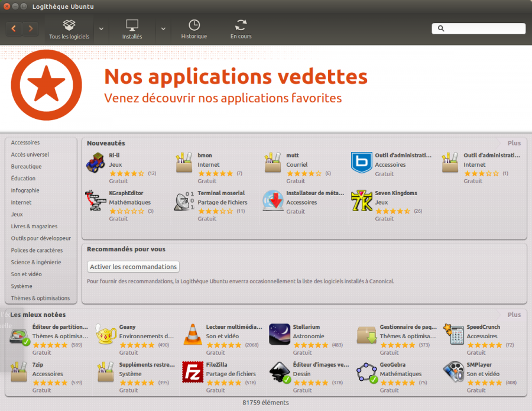The image size is (532, 411).
Task: Click the 7zip app title
Action: [x=38, y=364]
